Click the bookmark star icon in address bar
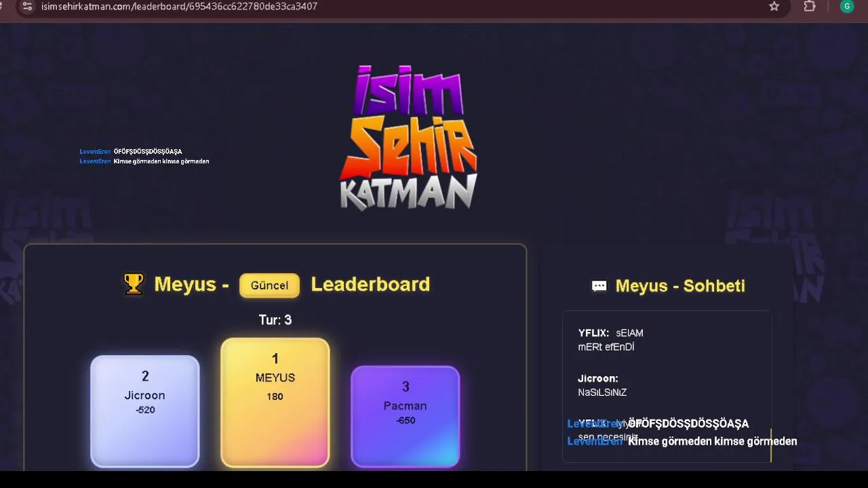Screen dimensions: 868x488 pyautogui.click(x=774, y=6)
